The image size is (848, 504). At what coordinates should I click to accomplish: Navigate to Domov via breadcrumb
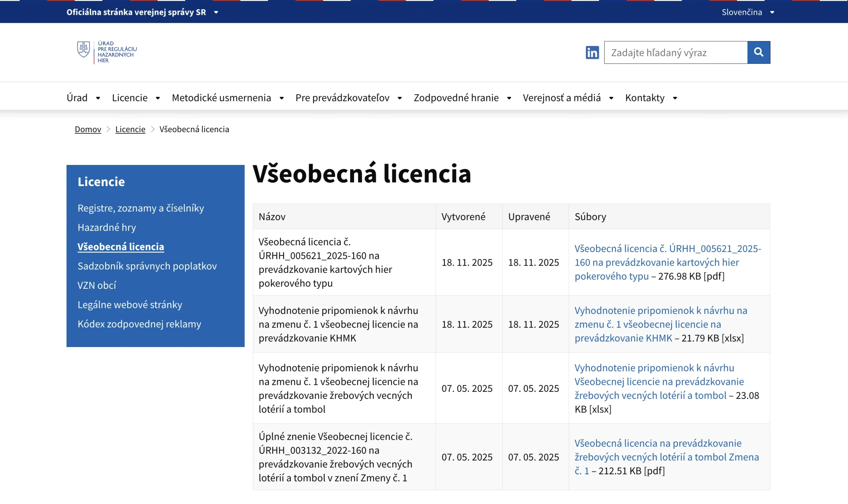pyautogui.click(x=88, y=129)
